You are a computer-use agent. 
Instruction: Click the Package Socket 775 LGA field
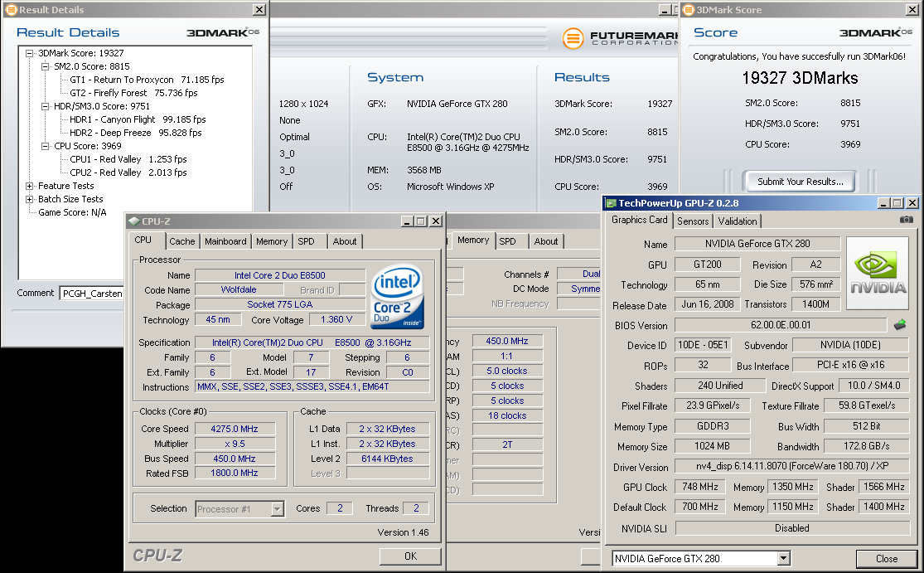280,304
